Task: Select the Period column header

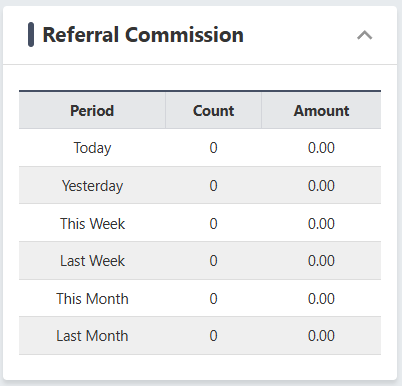Action: pos(92,111)
